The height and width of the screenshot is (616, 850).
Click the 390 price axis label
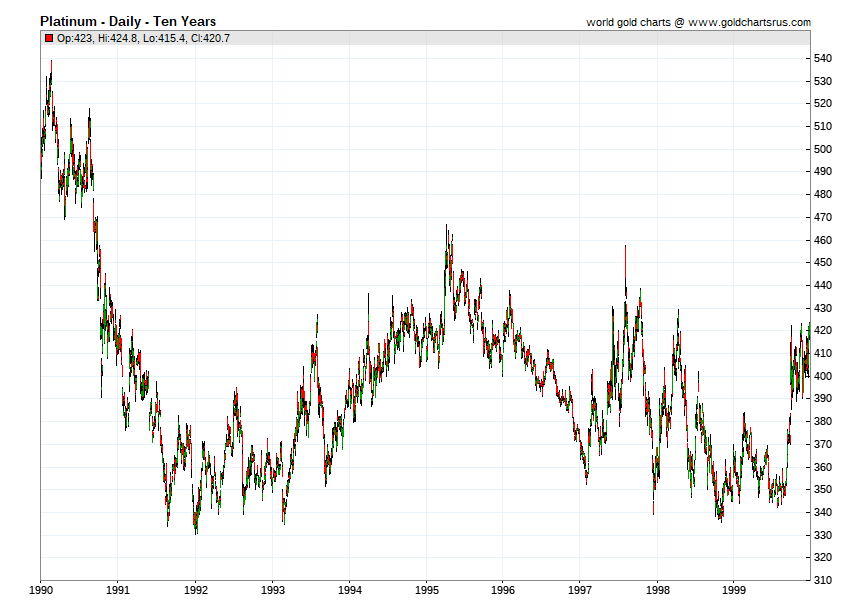coord(823,399)
